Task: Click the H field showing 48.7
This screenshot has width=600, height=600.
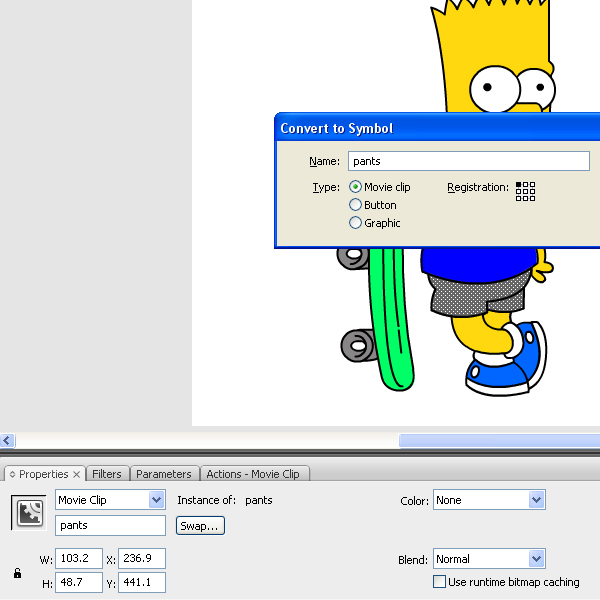Action: point(79,582)
